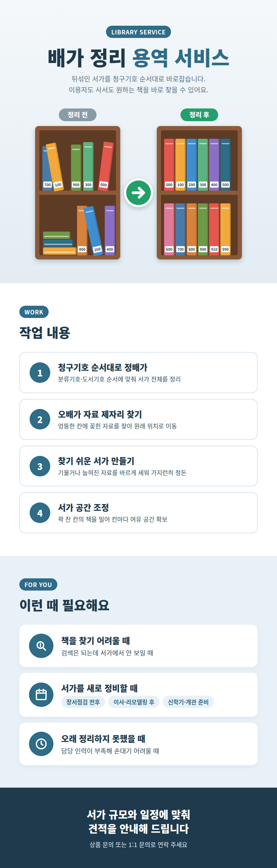Select the 이사·리모델링 후 tag chip
This screenshot has width=277, height=868.
coord(134,702)
